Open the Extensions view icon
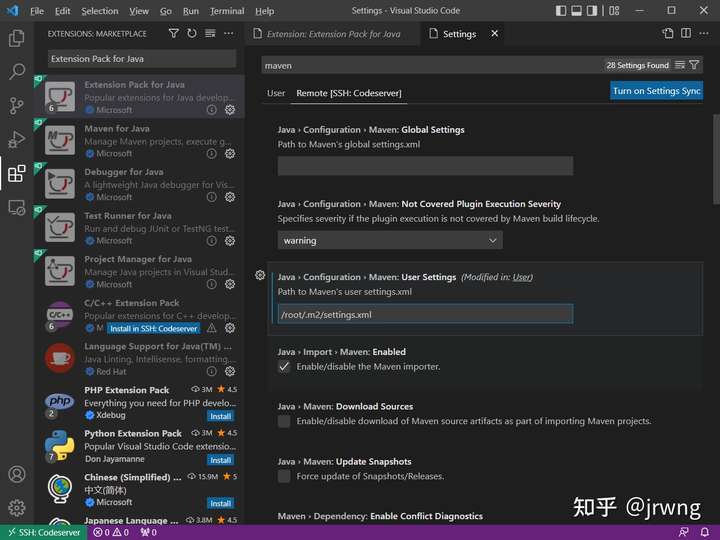Screen dimensions: 720x540 coord(17,173)
